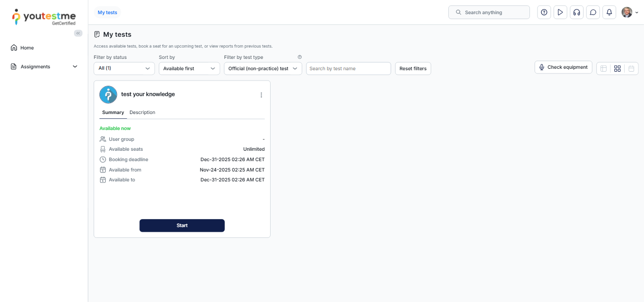Click the test type filter info icon
Viewport: 644px width, 302px height.
point(300,57)
